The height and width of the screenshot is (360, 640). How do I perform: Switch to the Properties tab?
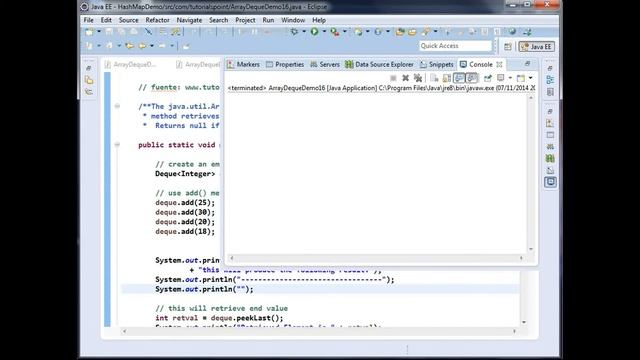[285, 64]
